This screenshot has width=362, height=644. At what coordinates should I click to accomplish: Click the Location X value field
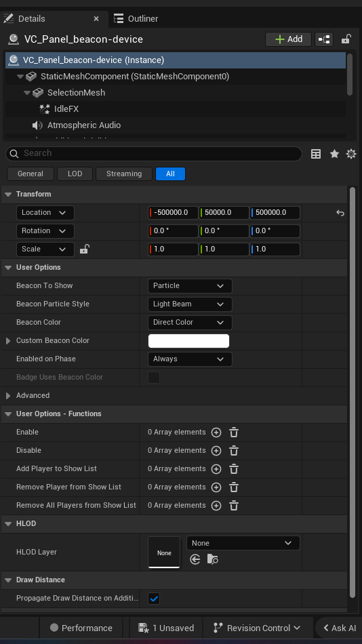[173, 213]
